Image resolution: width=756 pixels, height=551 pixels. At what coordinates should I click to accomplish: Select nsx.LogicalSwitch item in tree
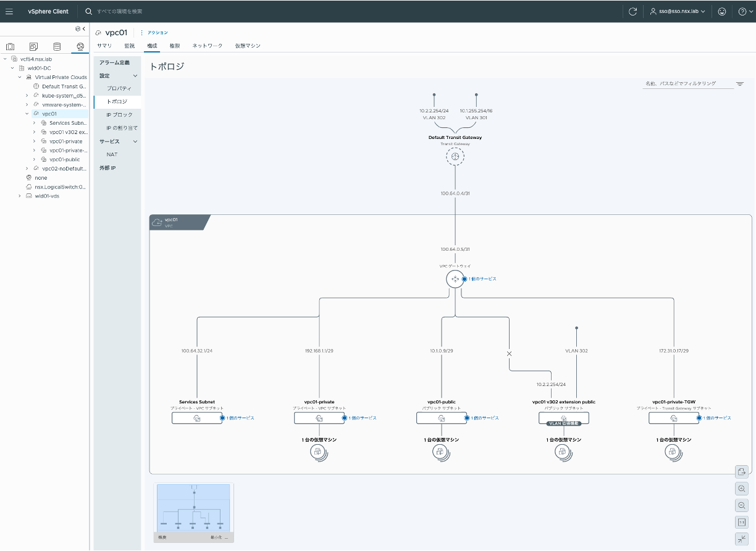tap(60, 187)
